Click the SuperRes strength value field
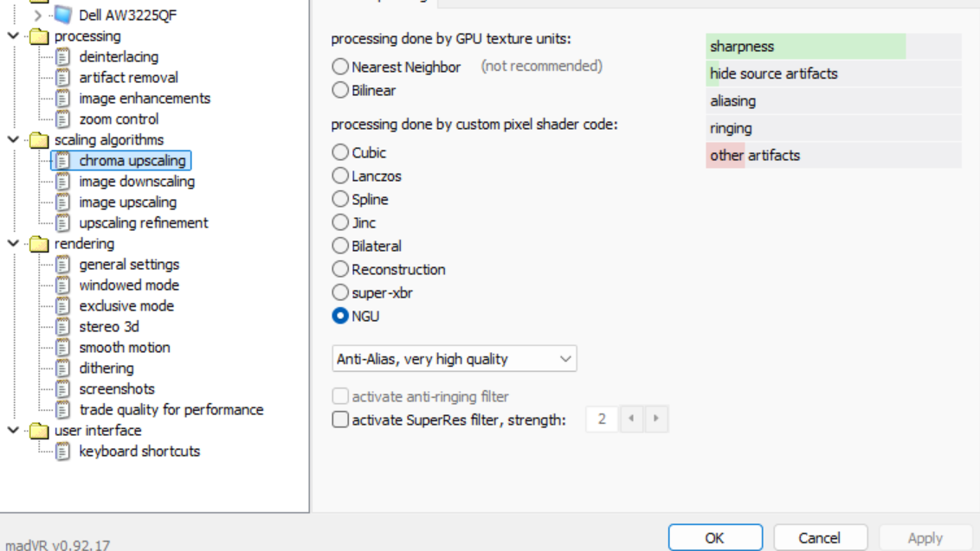The height and width of the screenshot is (551, 980). (602, 419)
